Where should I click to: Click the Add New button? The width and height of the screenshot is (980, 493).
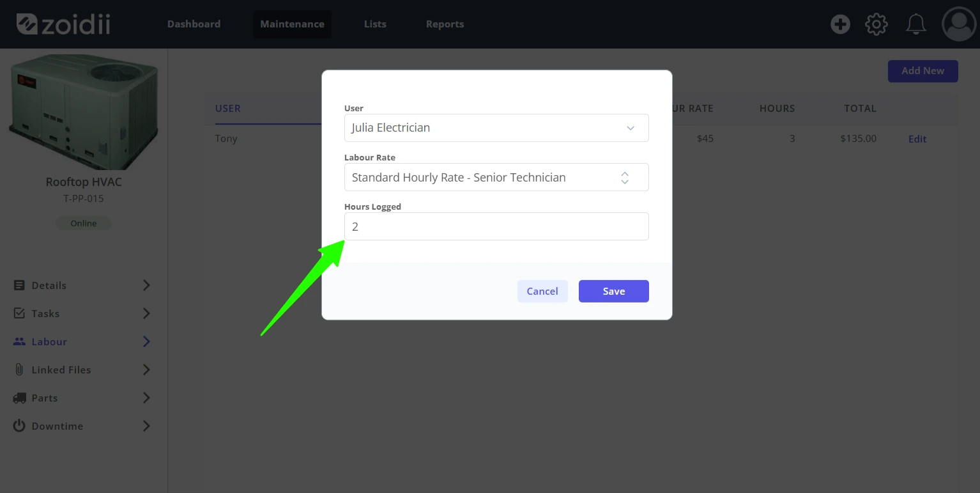923,71
